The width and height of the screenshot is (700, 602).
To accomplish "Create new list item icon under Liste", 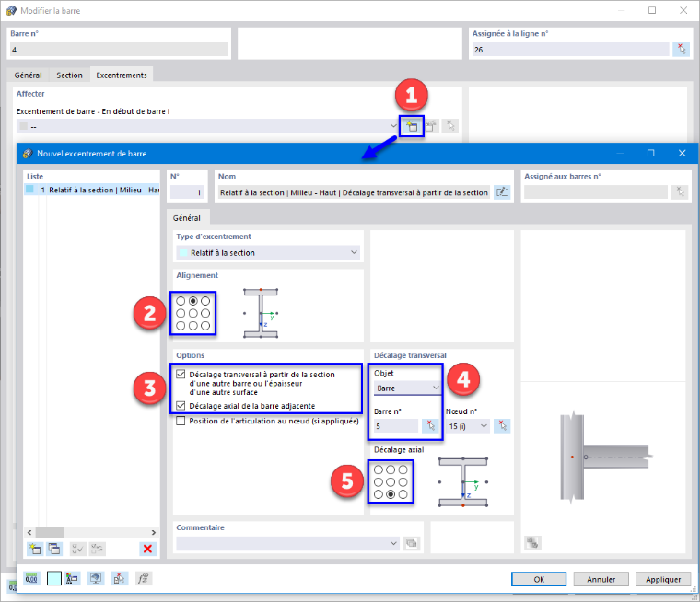I will tap(35, 549).
